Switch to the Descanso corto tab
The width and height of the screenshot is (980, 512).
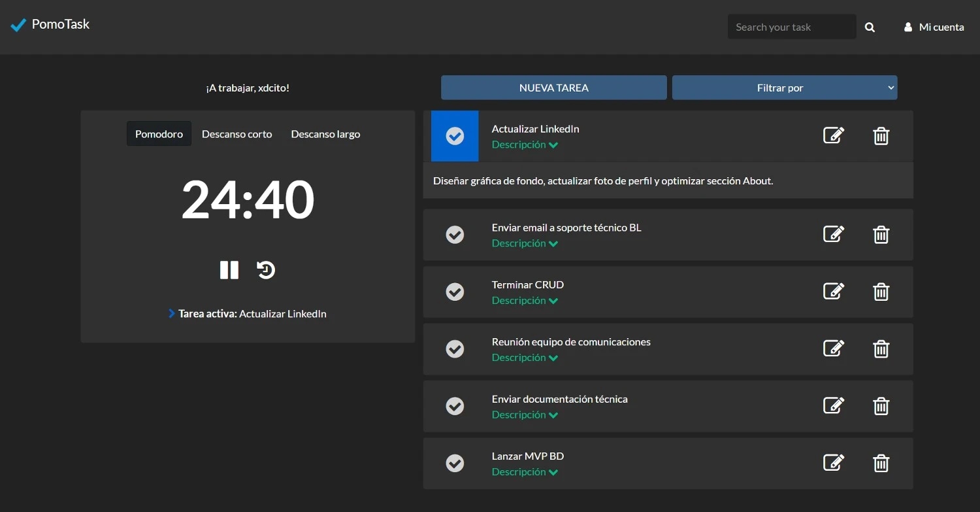click(x=237, y=134)
